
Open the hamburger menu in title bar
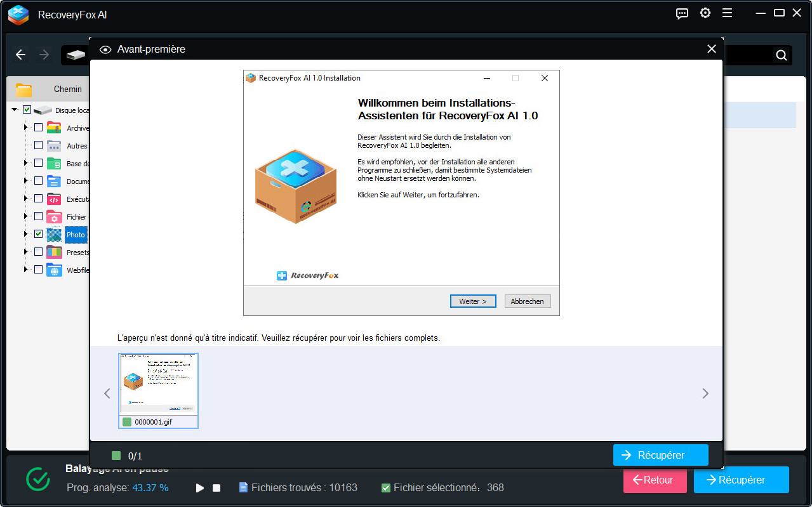point(727,13)
